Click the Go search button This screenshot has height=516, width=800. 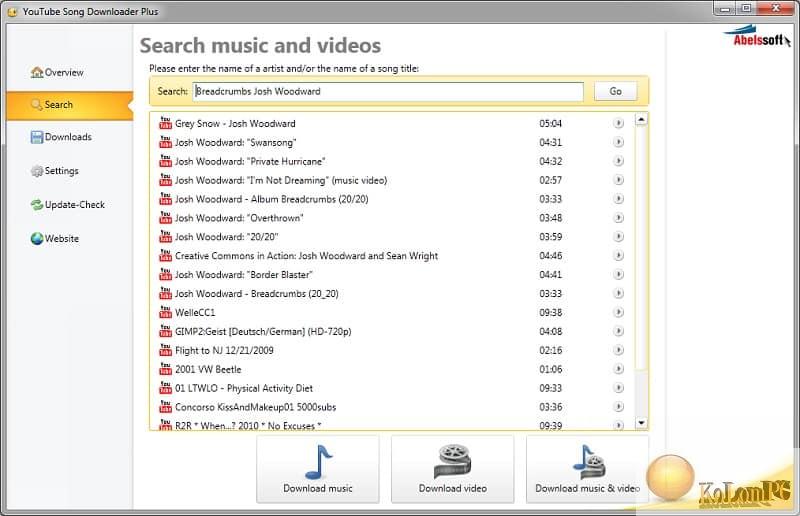[x=615, y=91]
